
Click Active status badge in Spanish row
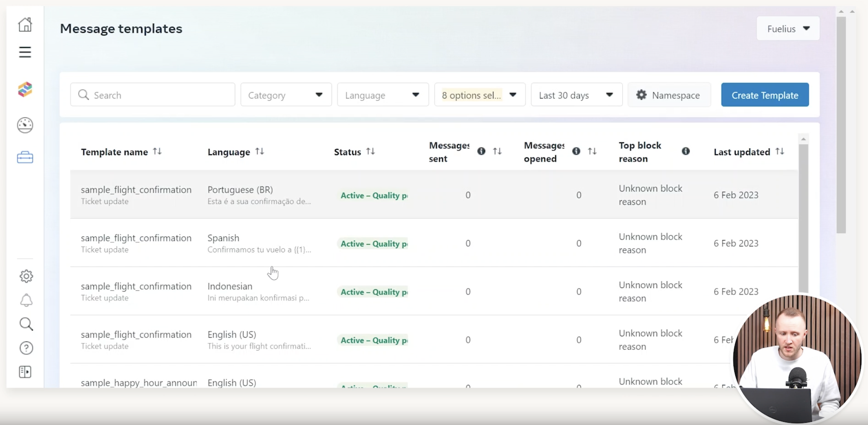tap(373, 244)
